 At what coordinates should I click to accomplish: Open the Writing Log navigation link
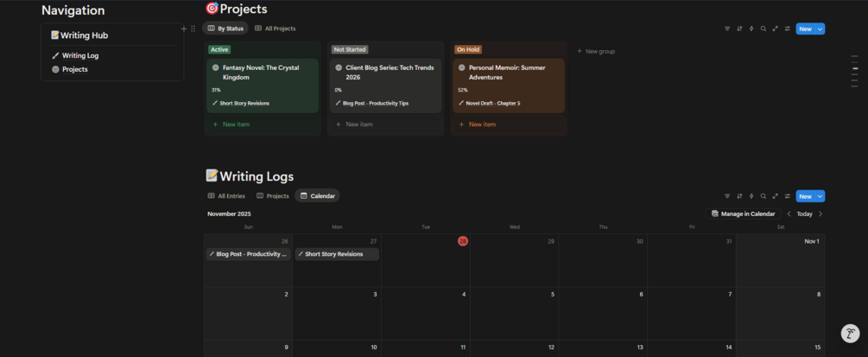point(79,55)
